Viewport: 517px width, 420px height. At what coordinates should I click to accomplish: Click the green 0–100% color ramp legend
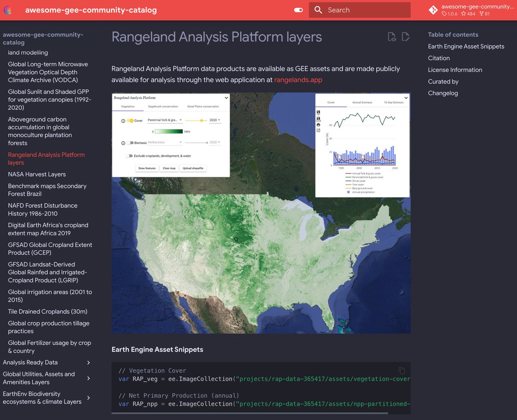168,131
